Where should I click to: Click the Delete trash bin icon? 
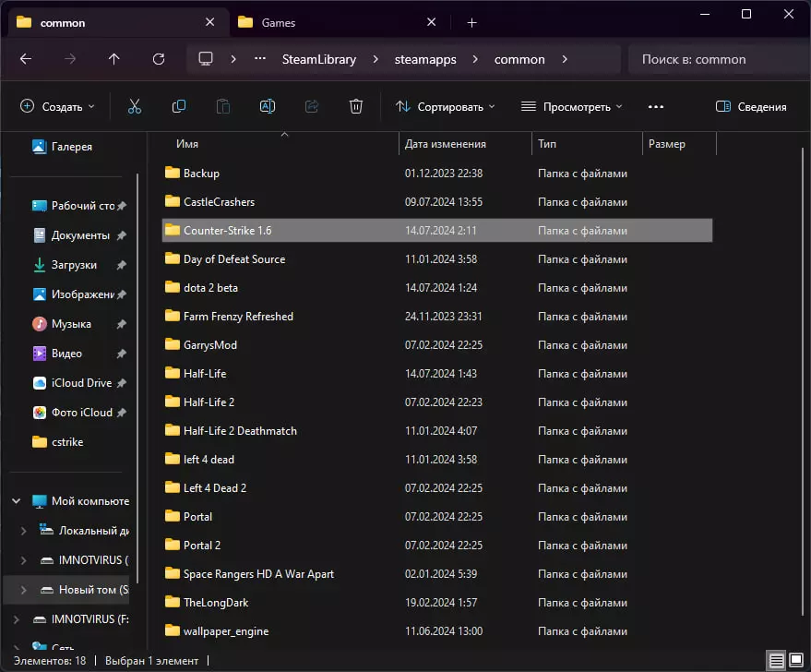[x=356, y=107]
